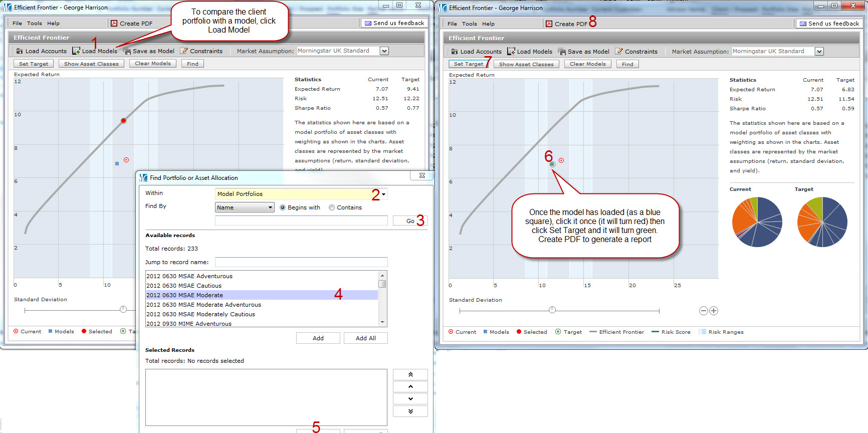This screenshot has height=433, width=868.
Task: Move selected record to top with double-up arrow
Action: 410,375
